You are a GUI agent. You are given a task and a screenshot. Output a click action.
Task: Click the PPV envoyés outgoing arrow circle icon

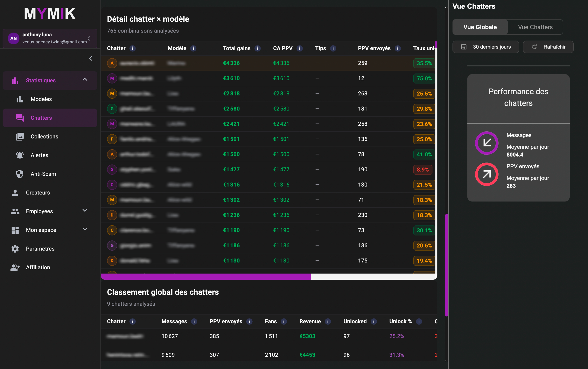(487, 174)
